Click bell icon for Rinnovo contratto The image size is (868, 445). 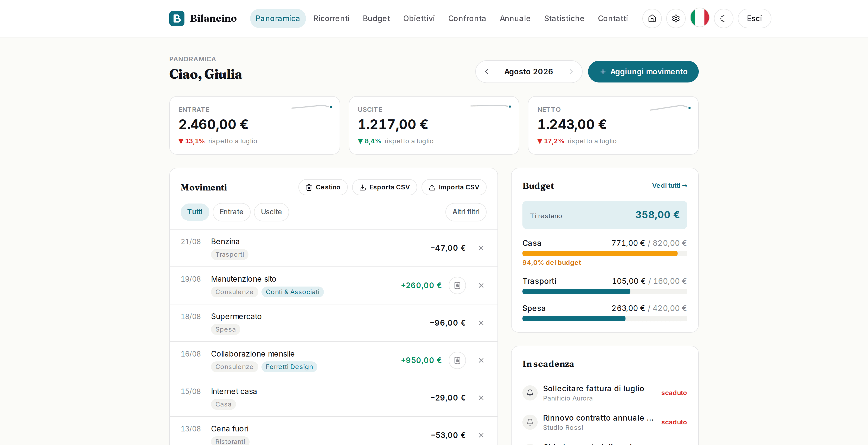point(530,422)
